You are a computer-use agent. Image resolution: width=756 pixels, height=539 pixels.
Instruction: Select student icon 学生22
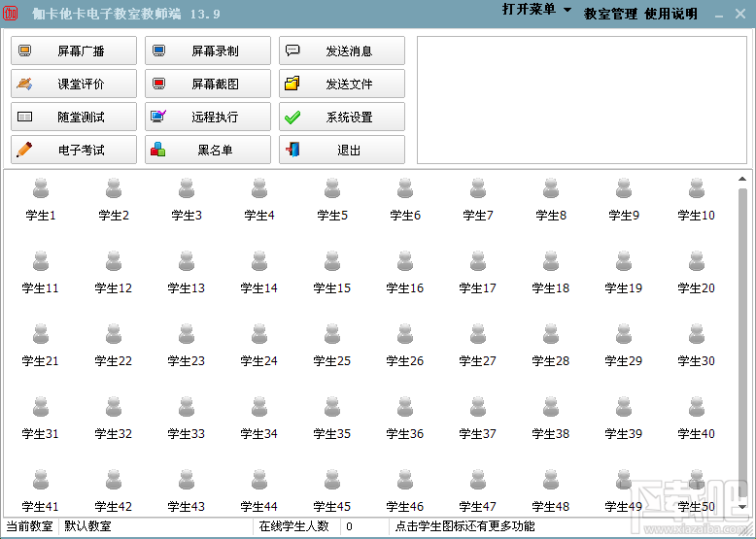(x=114, y=334)
